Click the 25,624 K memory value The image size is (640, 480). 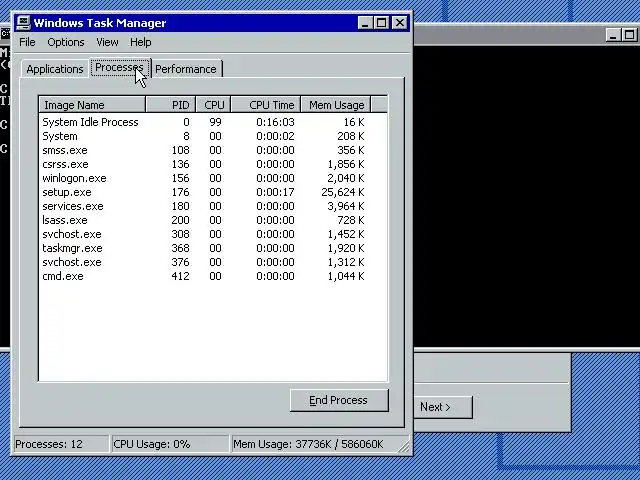[343, 192]
